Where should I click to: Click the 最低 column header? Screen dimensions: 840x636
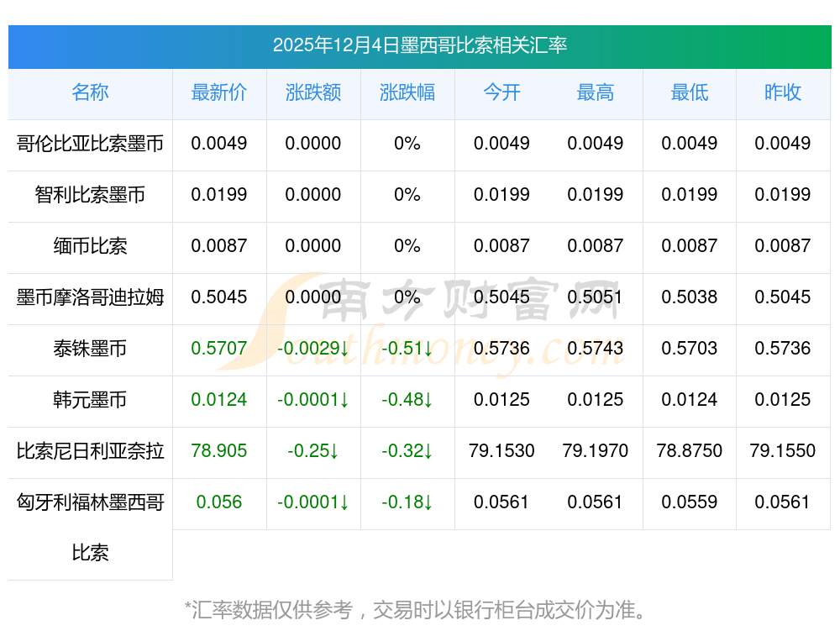689,93
